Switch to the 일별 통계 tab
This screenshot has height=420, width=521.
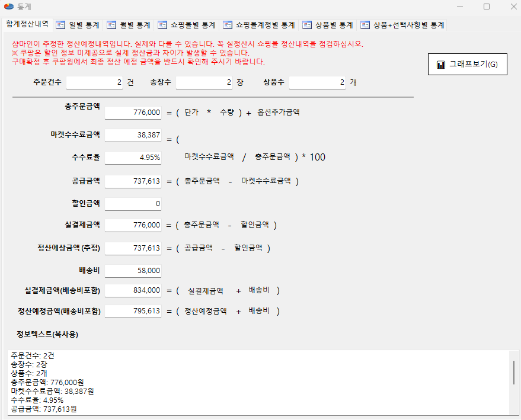click(77, 25)
